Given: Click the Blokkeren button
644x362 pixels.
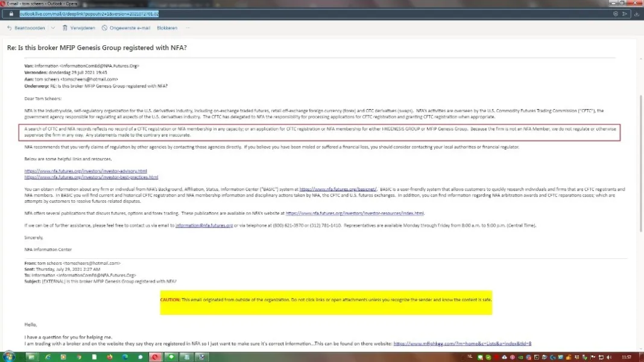Looking at the screenshot, I should [x=167, y=28].
